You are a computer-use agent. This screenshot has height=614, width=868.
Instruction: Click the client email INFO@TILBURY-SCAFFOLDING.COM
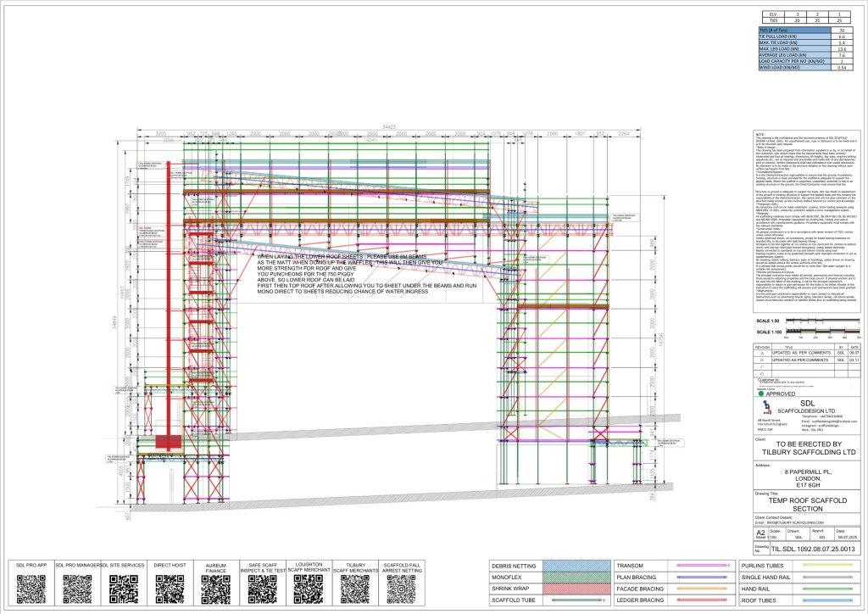click(x=795, y=522)
